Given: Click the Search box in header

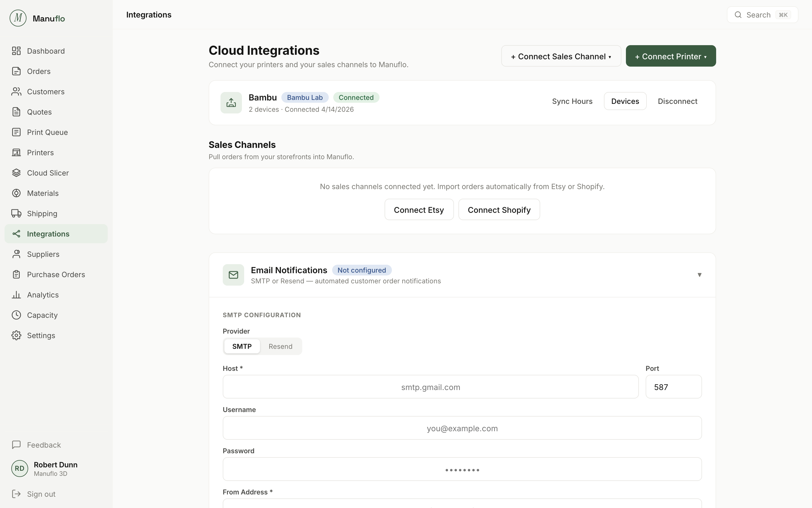Looking at the screenshot, I should (762, 15).
